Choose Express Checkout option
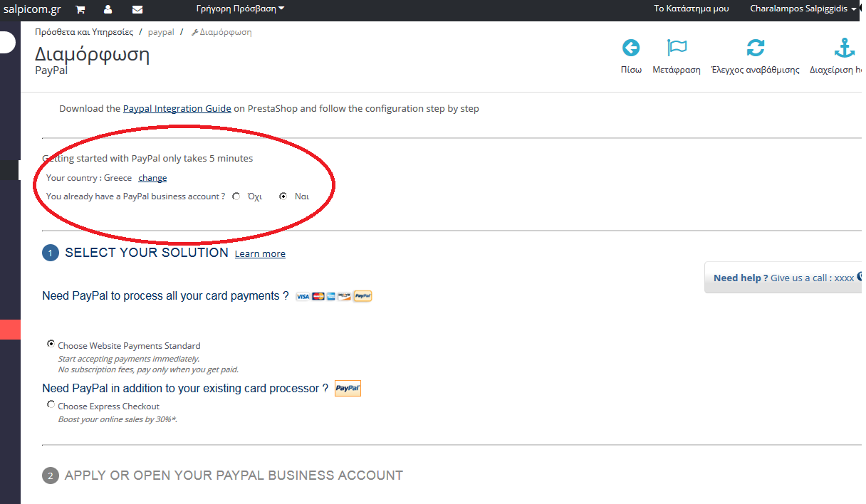The width and height of the screenshot is (866, 504). [51, 404]
